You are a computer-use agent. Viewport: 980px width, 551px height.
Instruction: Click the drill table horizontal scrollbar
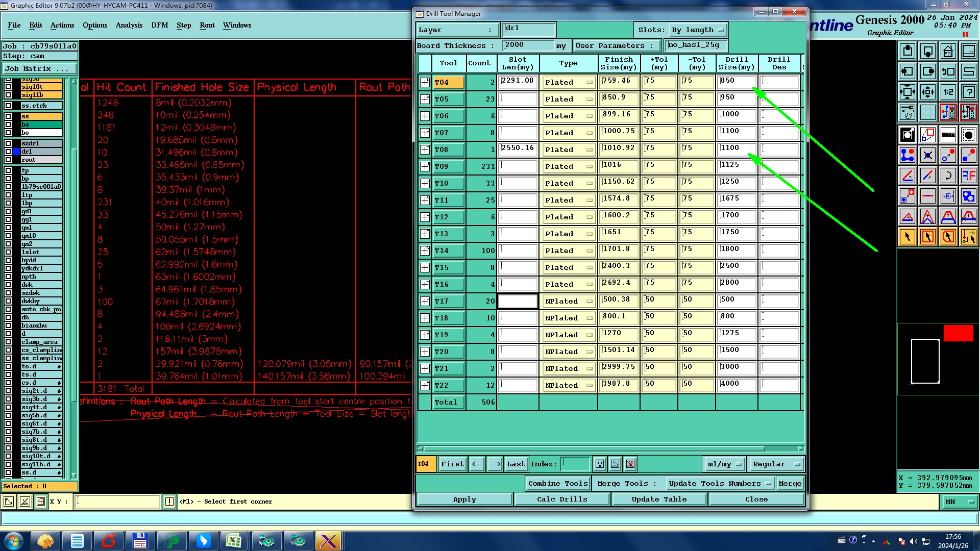click(610, 449)
